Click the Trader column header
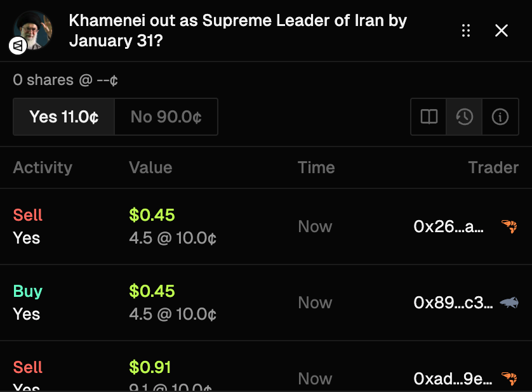532x392 pixels. [x=493, y=167]
